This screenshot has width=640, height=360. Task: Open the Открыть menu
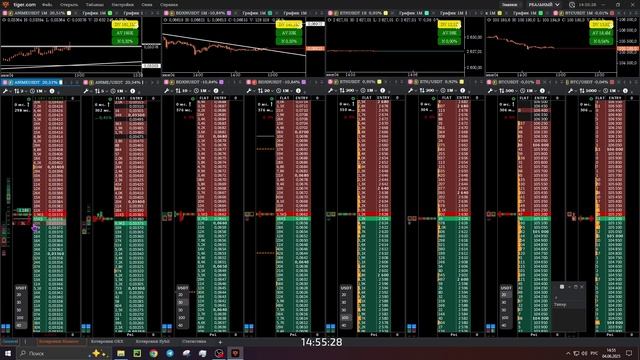[69, 4]
